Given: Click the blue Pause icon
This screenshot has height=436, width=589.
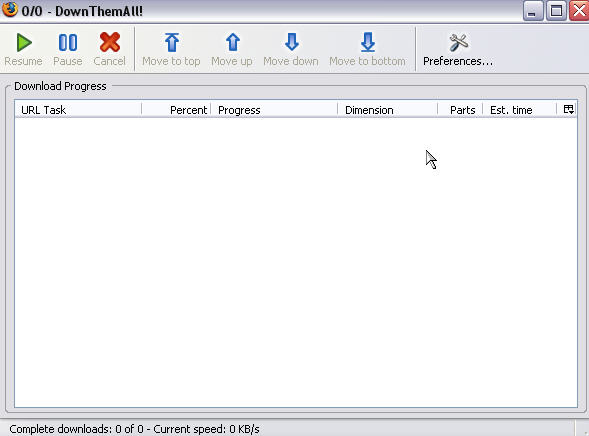Looking at the screenshot, I should click(68, 42).
